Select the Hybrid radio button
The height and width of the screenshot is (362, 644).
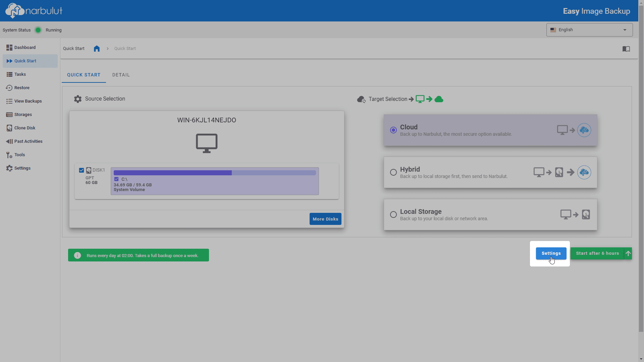pyautogui.click(x=393, y=172)
